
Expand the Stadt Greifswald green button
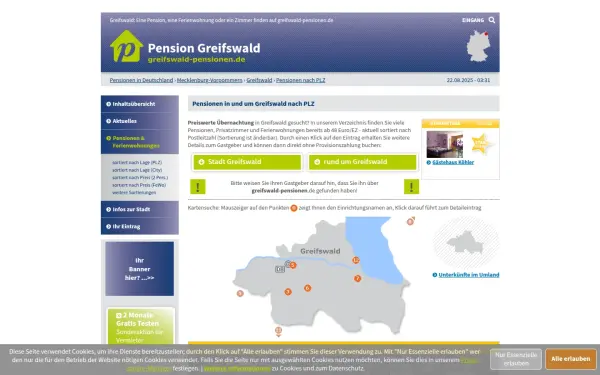[x=247, y=162]
